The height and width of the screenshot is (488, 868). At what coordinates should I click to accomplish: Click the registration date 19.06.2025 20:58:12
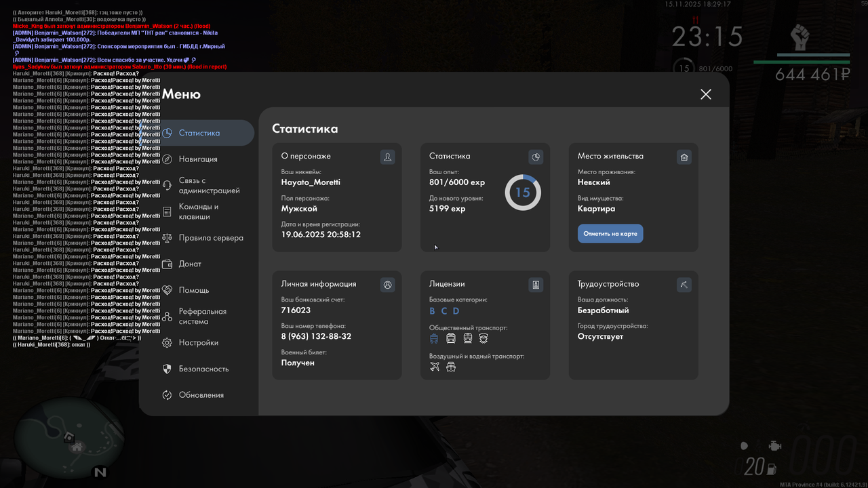(x=321, y=235)
